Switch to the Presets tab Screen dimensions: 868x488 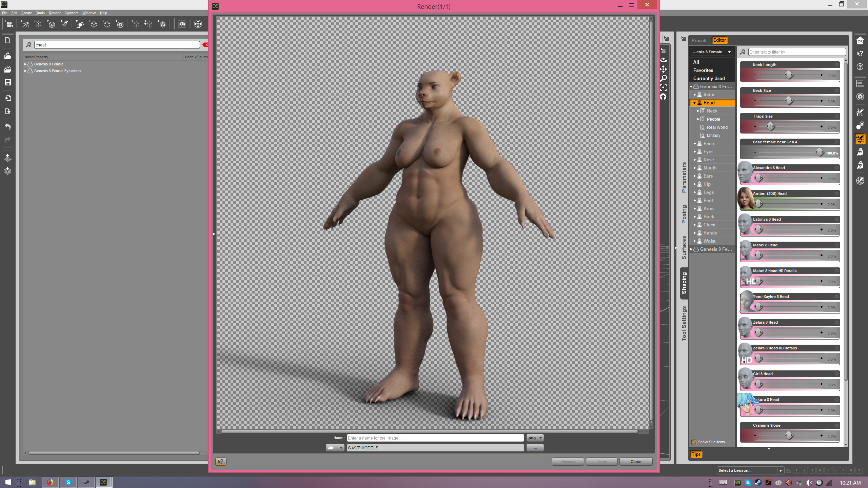coord(699,40)
